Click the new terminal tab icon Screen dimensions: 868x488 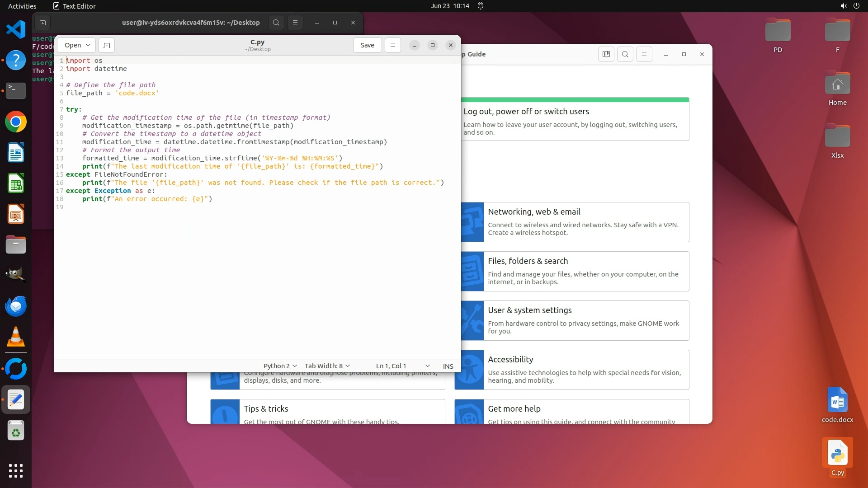(x=42, y=23)
